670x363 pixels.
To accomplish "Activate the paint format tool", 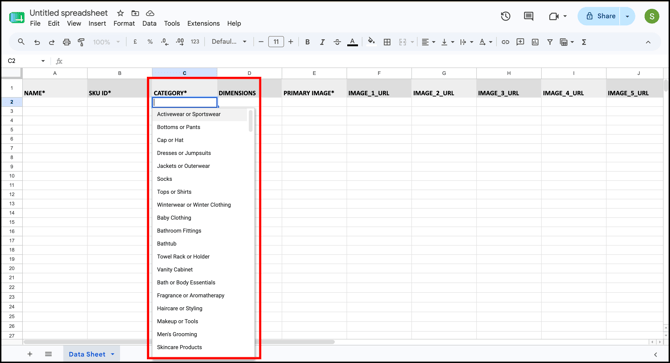I will [x=81, y=42].
